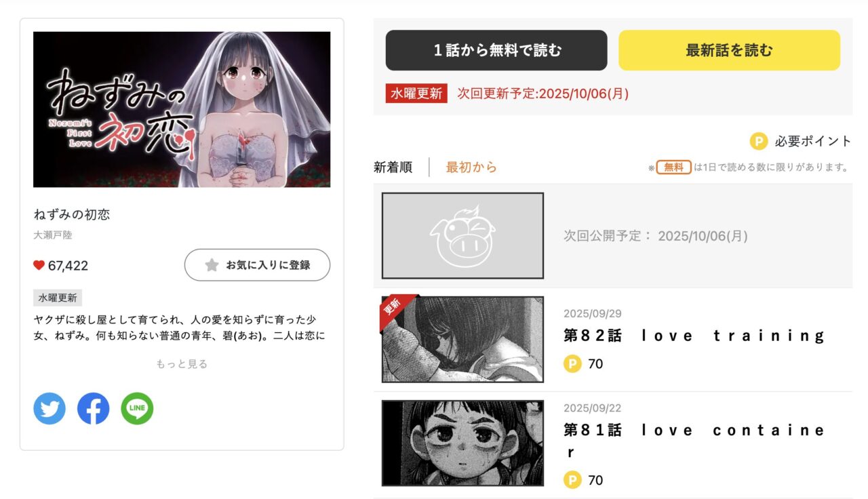
Task: Expand description with もっと見る
Action: tap(182, 364)
